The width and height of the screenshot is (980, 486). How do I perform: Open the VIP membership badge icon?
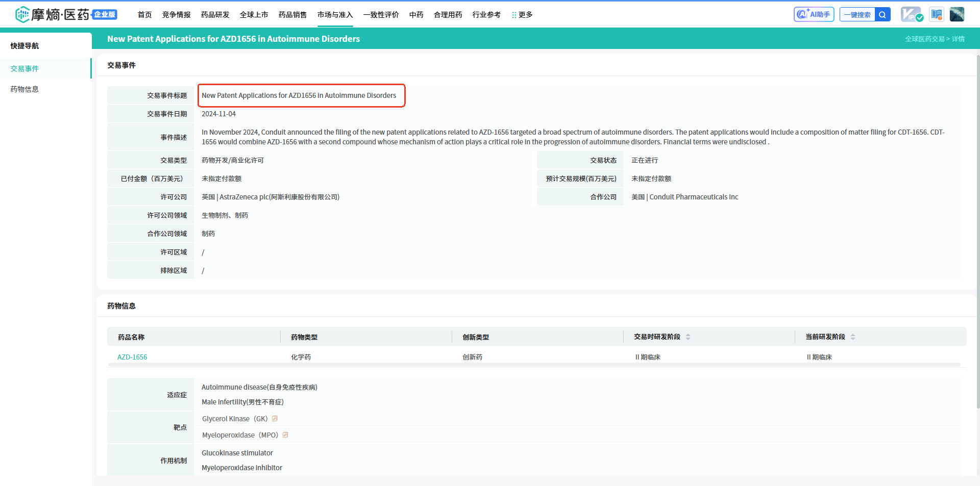(x=912, y=14)
